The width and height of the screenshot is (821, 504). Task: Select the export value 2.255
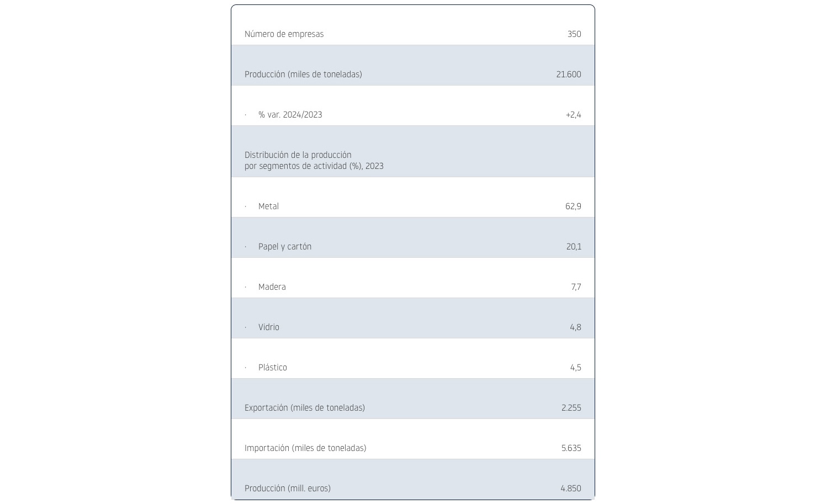(571, 408)
